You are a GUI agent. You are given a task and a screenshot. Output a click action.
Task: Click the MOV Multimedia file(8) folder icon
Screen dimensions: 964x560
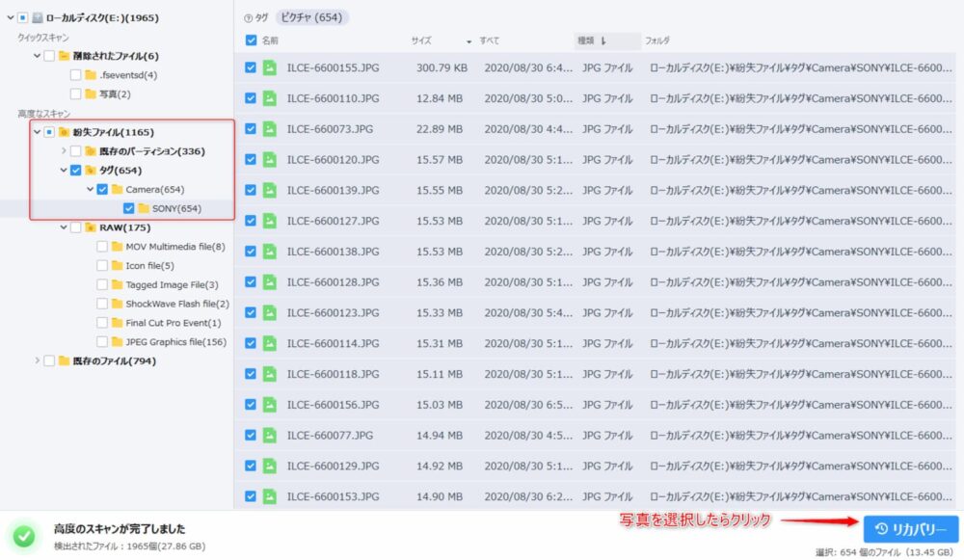[x=118, y=247]
